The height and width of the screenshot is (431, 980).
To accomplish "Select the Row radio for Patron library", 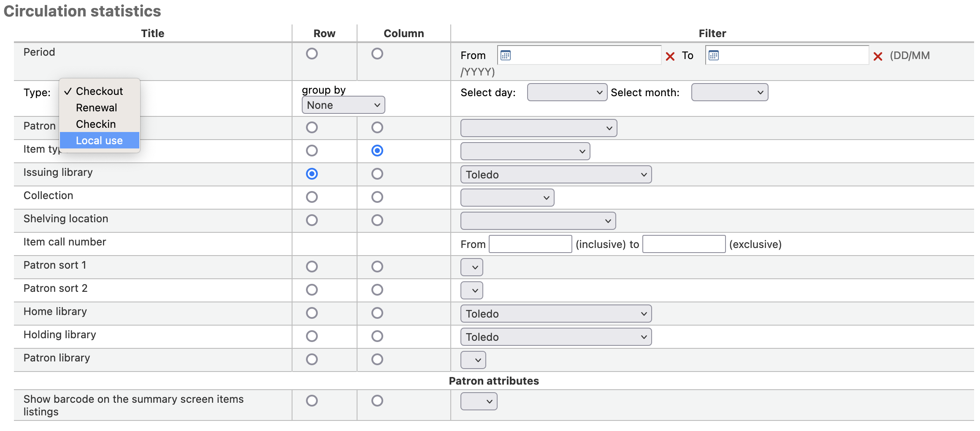I will tap(311, 359).
